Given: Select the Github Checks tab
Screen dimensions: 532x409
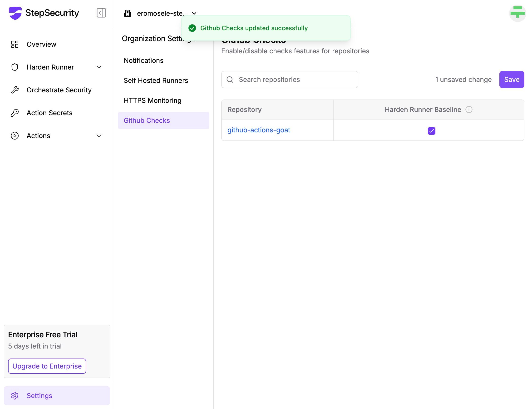Looking at the screenshot, I should [x=163, y=120].
